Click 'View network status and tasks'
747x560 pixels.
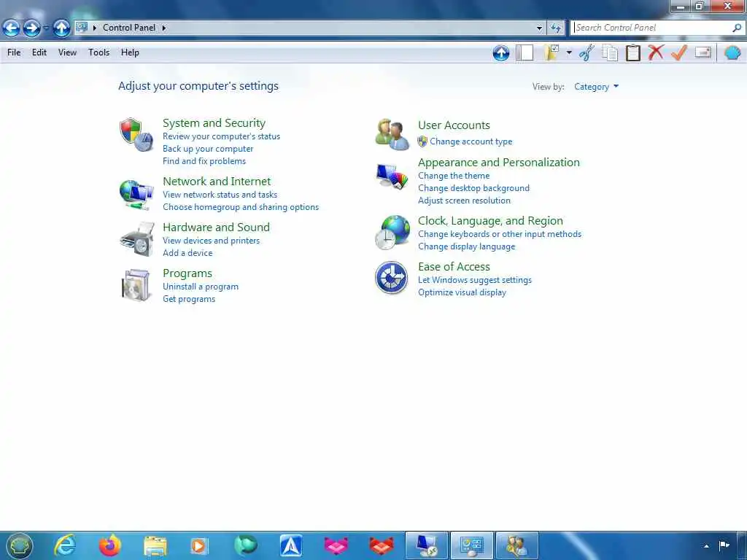[x=220, y=194]
